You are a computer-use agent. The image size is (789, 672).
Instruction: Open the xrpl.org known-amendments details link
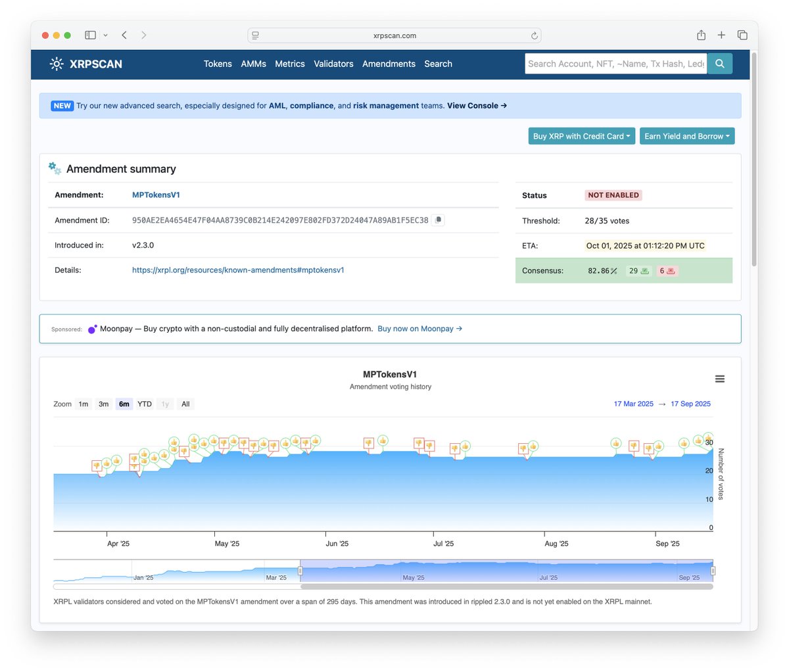(238, 270)
